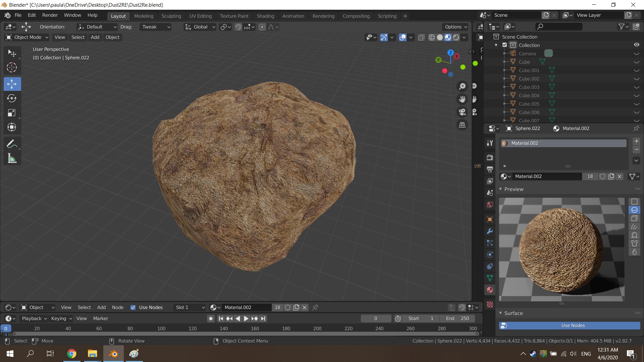The height and width of the screenshot is (362, 644).
Task: Open the Object Mode dropdown
Action: (x=28, y=38)
